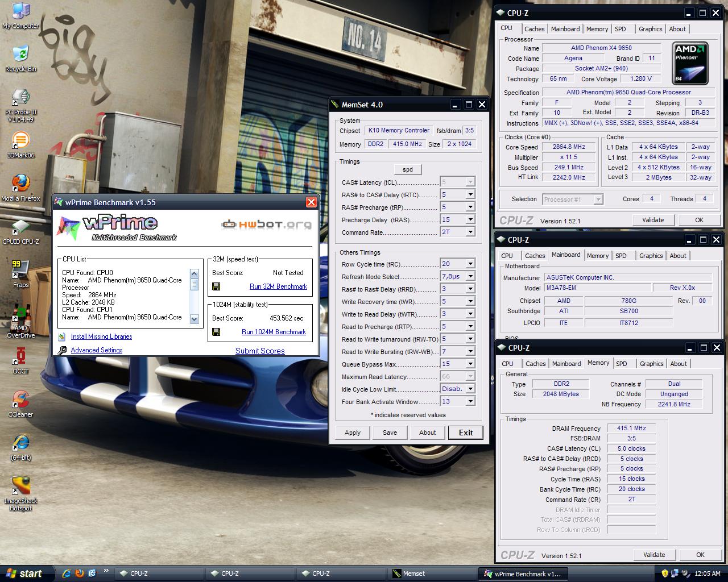
Task: Launch PC Probe II desktop shortcut
Action: pos(20,105)
